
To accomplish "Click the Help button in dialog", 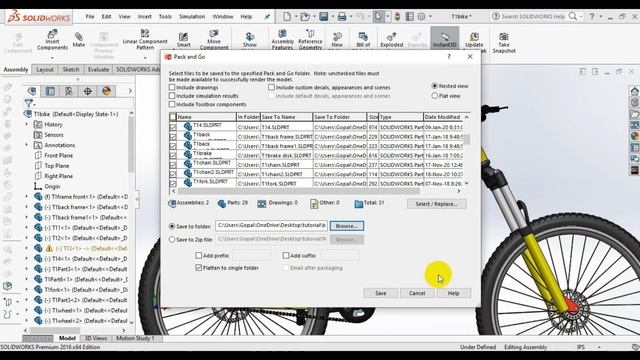I will pos(453,293).
